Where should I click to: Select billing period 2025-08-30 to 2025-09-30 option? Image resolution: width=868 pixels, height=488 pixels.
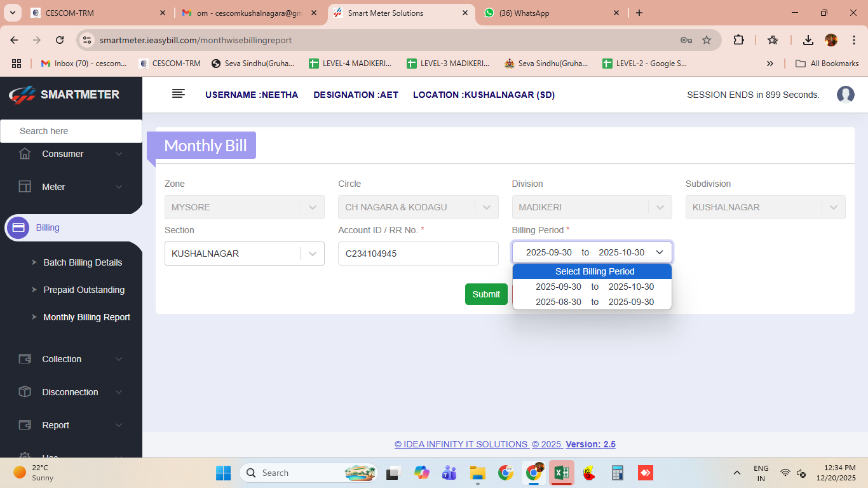point(592,302)
